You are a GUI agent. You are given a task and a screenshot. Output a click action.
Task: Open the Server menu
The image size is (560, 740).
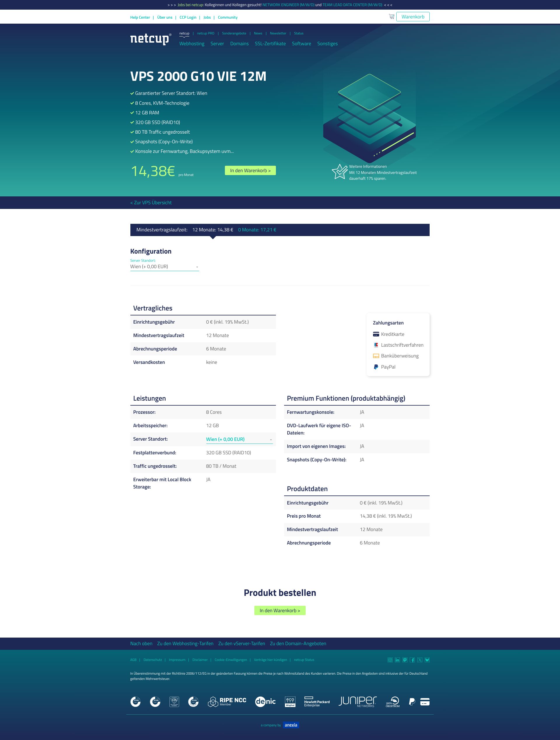coord(217,43)
